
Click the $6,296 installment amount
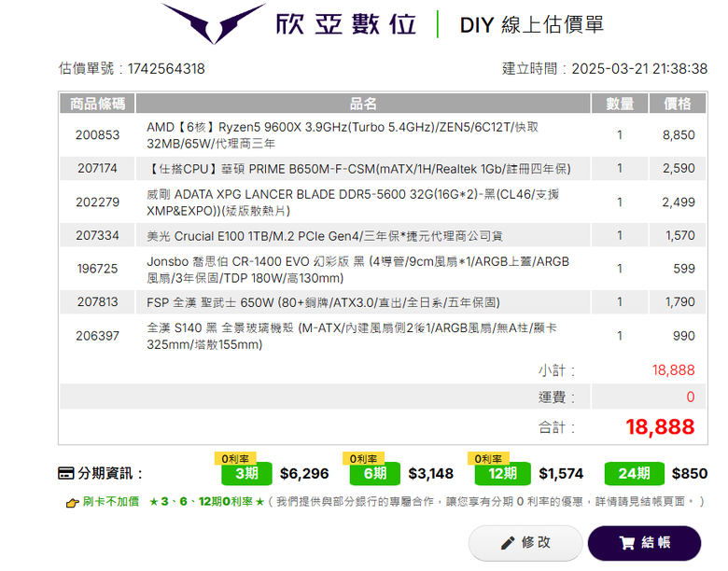[x=304, y=474]
